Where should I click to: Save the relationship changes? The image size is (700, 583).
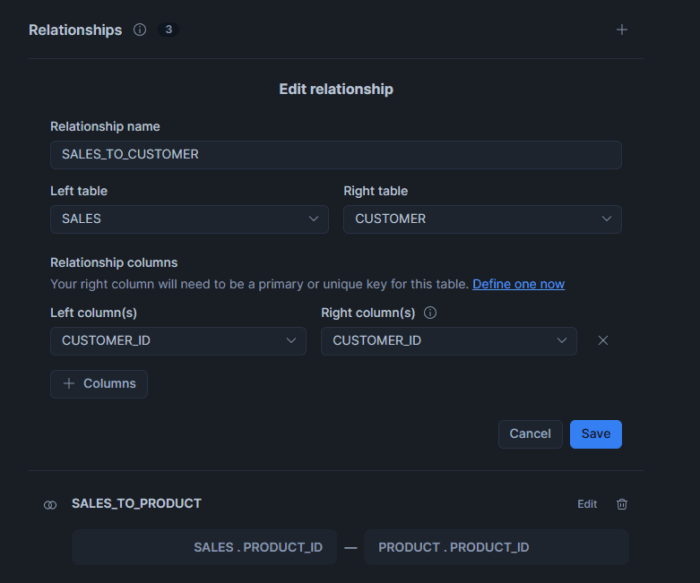[x=596, y=434]
